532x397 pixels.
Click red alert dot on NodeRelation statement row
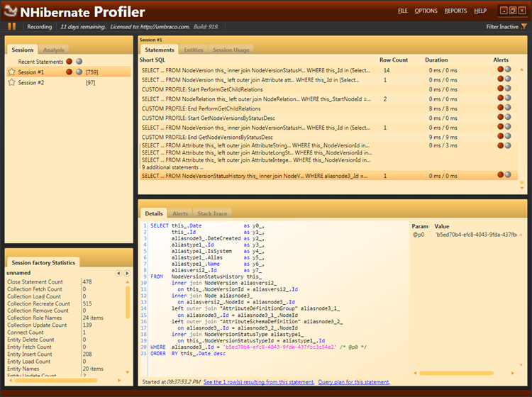click(x=501, y=98)
